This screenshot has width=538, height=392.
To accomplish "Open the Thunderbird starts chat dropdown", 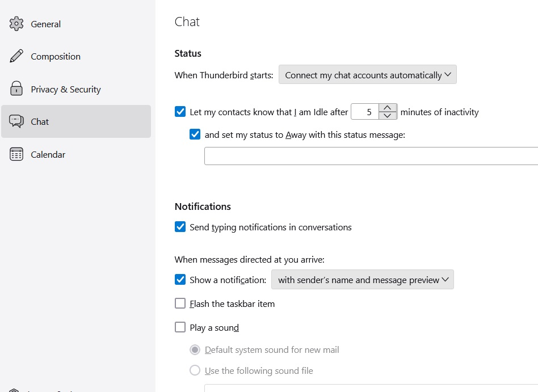I will click(367, 75).
